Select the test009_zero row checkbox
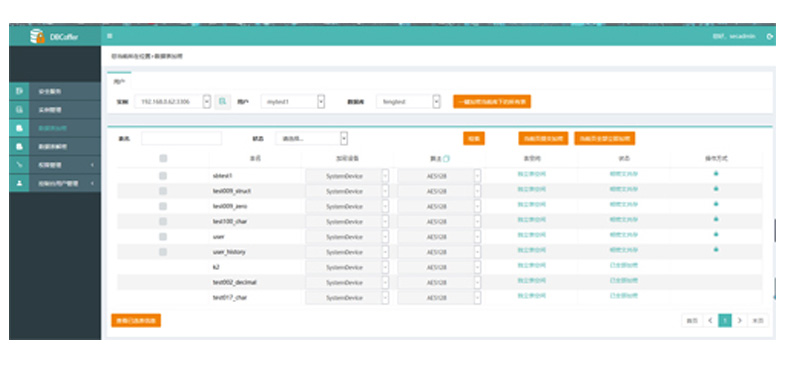This screenshot has height=369, width=785. point(163,206)
